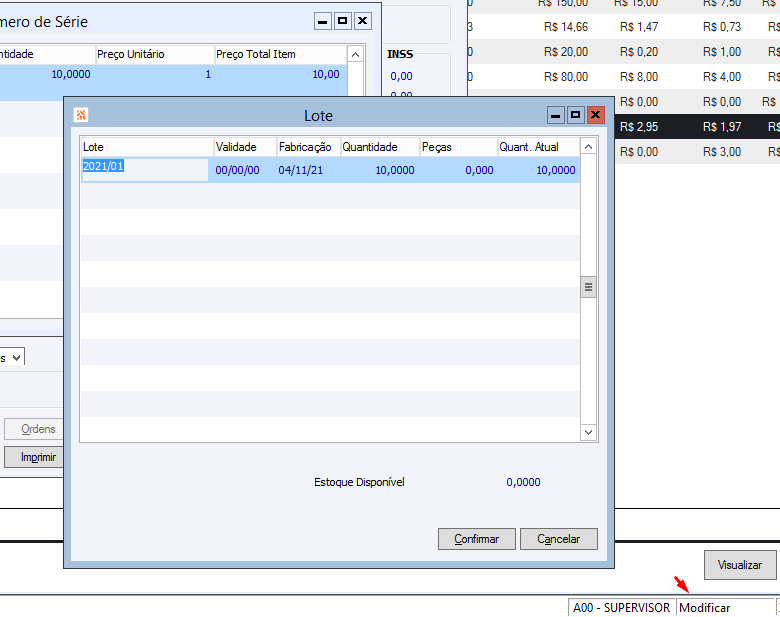This screenshot has height=617, width=780.
Task: Click the Fabricação column header
Action: pyautogui.click(x=308, y=147)
